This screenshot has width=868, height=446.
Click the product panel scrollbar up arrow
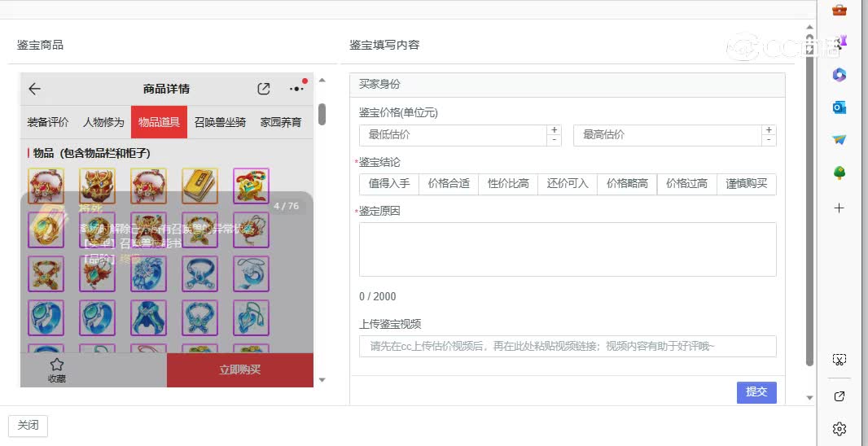322,81
